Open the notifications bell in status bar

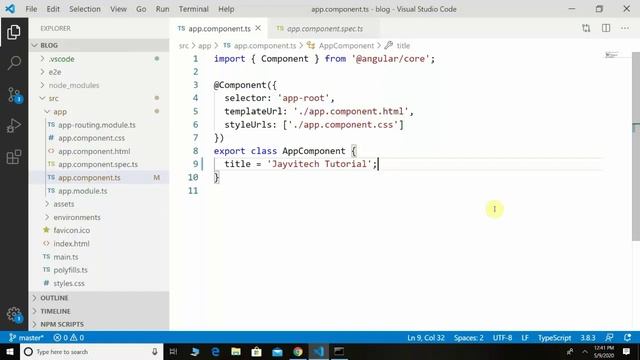point(628,338)
